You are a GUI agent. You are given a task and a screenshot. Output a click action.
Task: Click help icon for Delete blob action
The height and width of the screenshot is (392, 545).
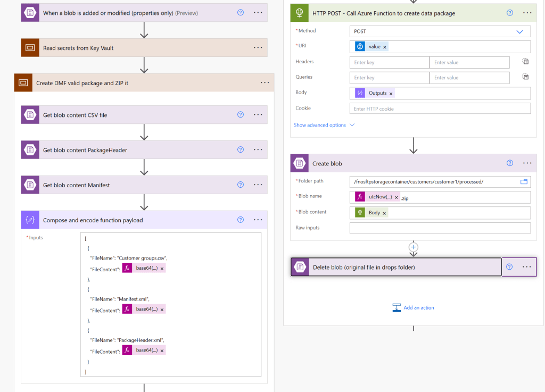(x=509, y=267)
